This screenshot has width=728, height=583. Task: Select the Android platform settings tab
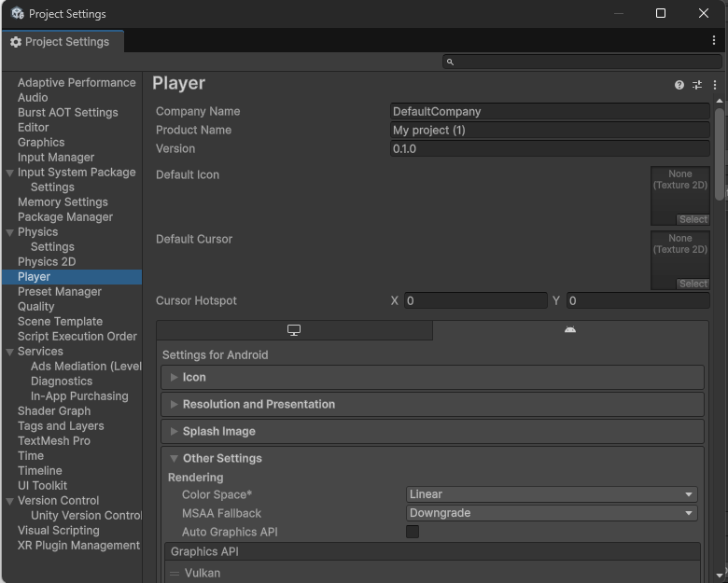pos(570,330)
